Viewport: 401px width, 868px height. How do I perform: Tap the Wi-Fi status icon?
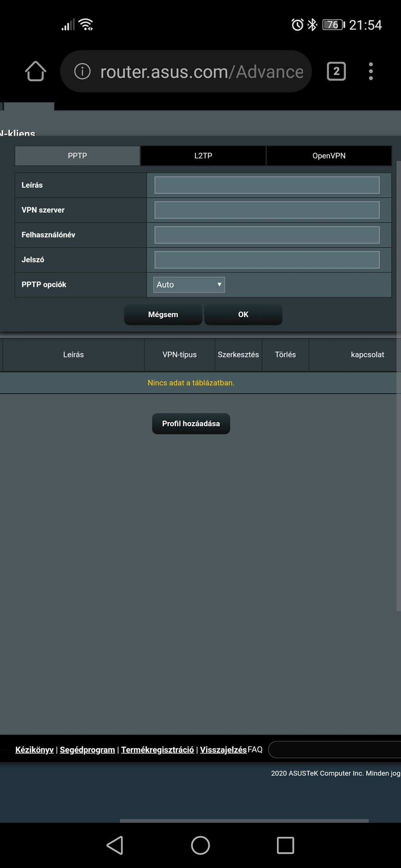pyautogui.click(x=86, y=25)
